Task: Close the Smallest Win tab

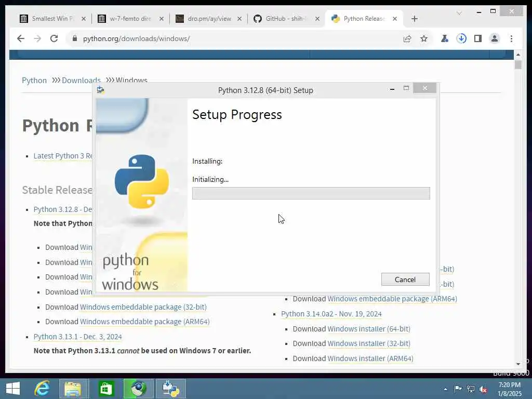Action: (x=84, y=19)
